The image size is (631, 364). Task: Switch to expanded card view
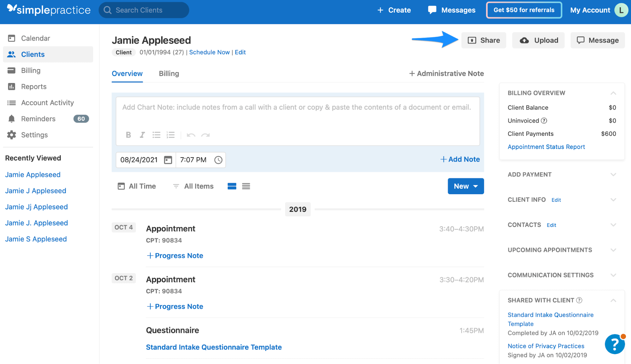[x=232, y=186]
